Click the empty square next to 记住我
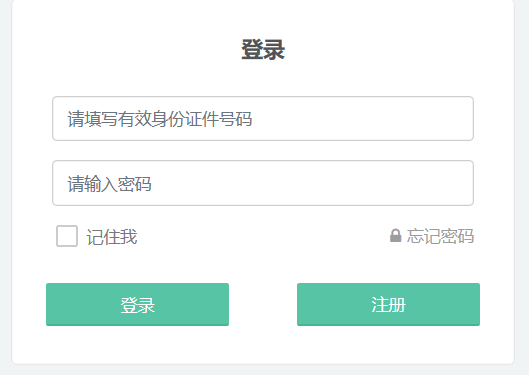This screenshot has width=529, height=375. [x=67, y=236]
